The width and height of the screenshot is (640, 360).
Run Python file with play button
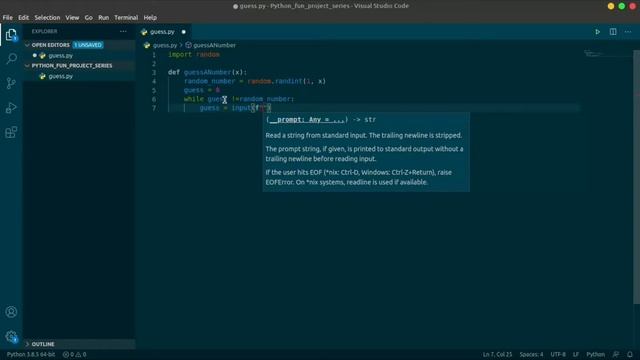point(598,32)
